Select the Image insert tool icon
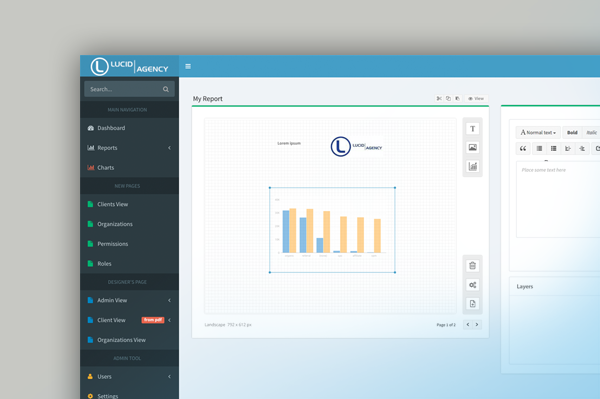The width and height of the screenshot is (600, 399). pyautogui.click(x=473, y=147)
